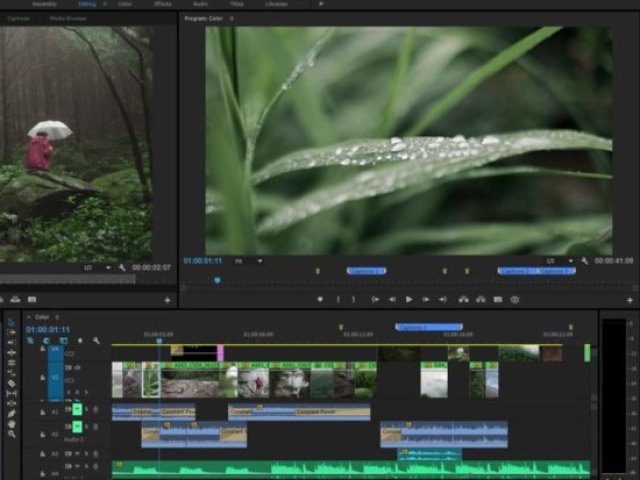Click Overwrite icon in Source monitor
Screen dimensions: 640x480
pos(16,300)
